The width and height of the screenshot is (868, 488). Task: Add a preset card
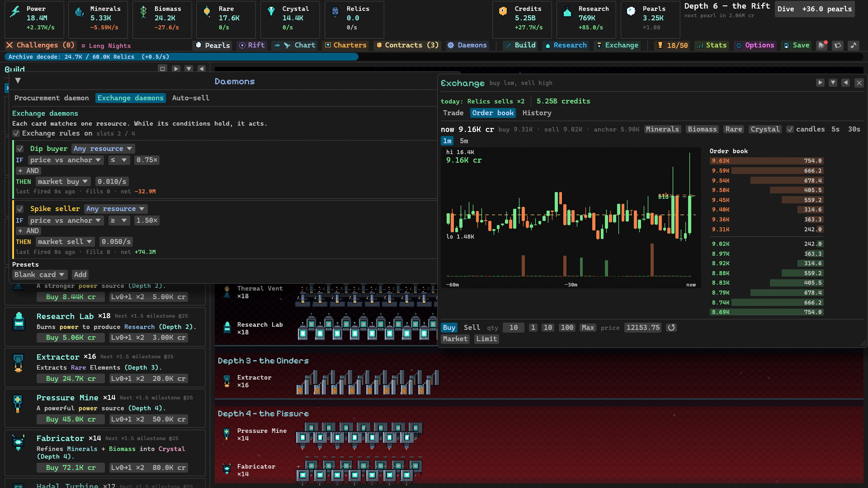click(x=80, y=275)
